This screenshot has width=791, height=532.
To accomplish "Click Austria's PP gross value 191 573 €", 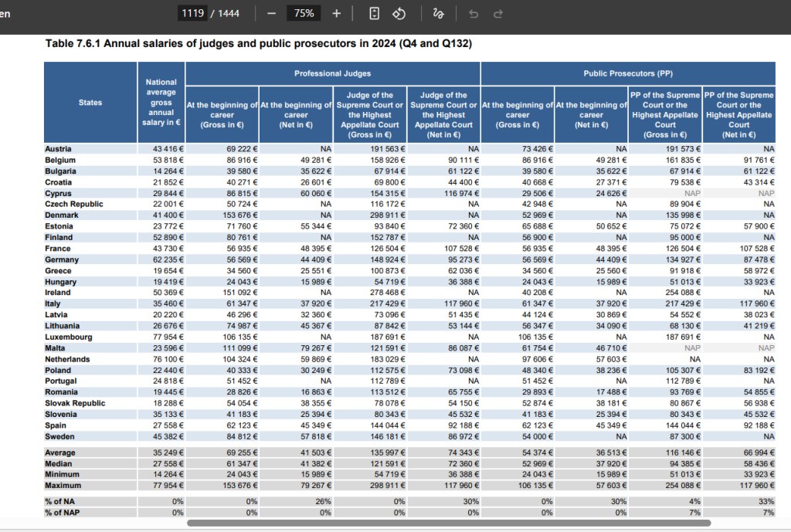I will (x=683, y=149).
